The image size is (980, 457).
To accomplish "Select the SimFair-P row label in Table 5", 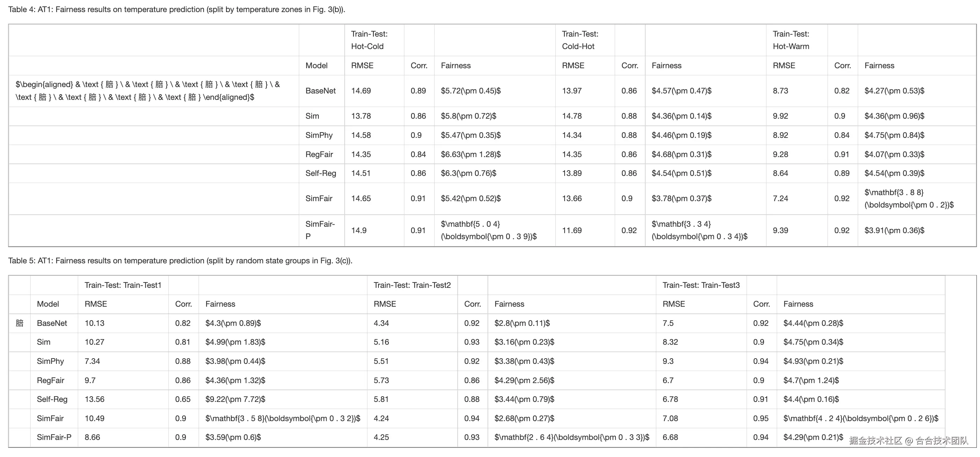I will 54,437.
